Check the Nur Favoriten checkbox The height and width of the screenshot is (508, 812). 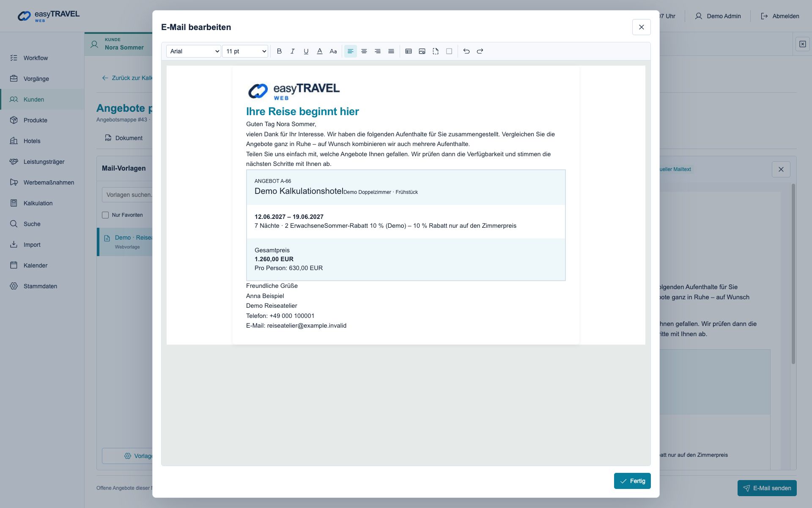point(105,215)
